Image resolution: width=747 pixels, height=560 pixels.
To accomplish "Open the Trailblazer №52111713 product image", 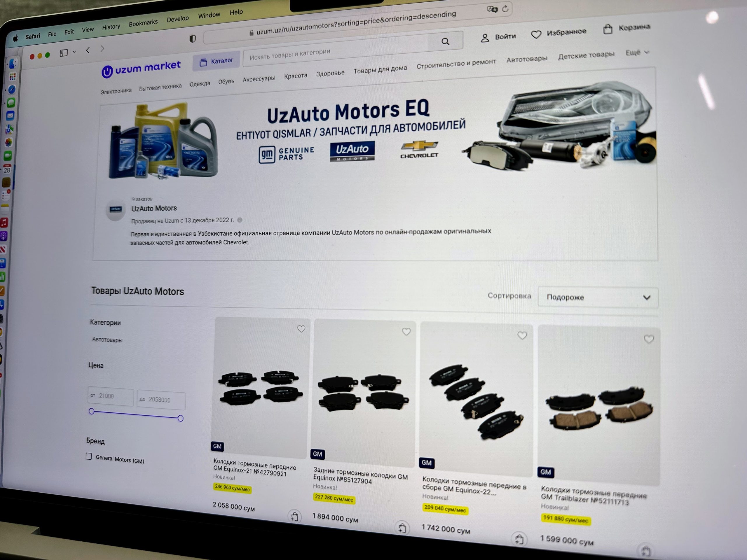I will [599, 405].
